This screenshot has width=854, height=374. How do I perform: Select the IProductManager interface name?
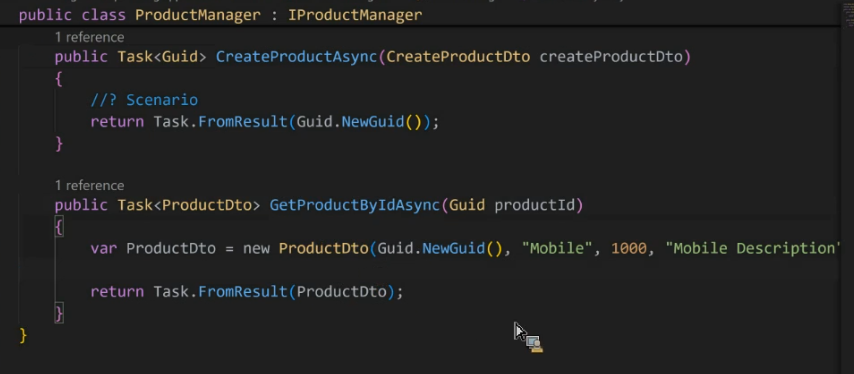tap(355, 15)
